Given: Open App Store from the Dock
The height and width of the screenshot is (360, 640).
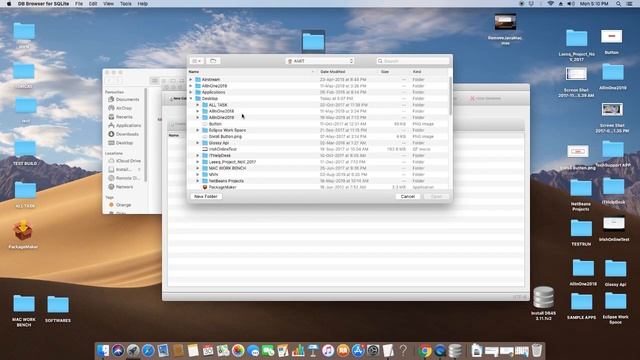Looking at the screenshot, I should pyautogui.click(x=358, y=350).
